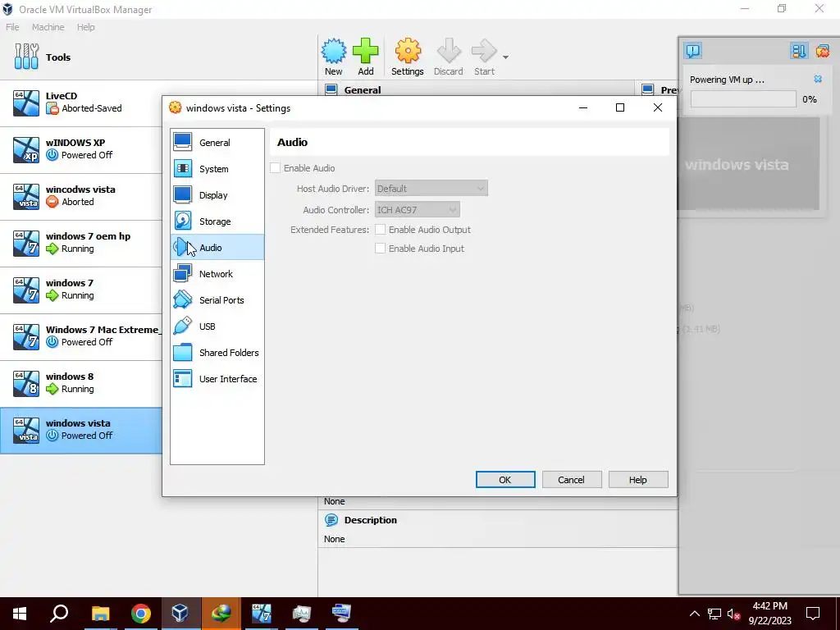Viewport: 840px width, 630px height.
Task: Open the Machine menu
Action: [48, 27]
